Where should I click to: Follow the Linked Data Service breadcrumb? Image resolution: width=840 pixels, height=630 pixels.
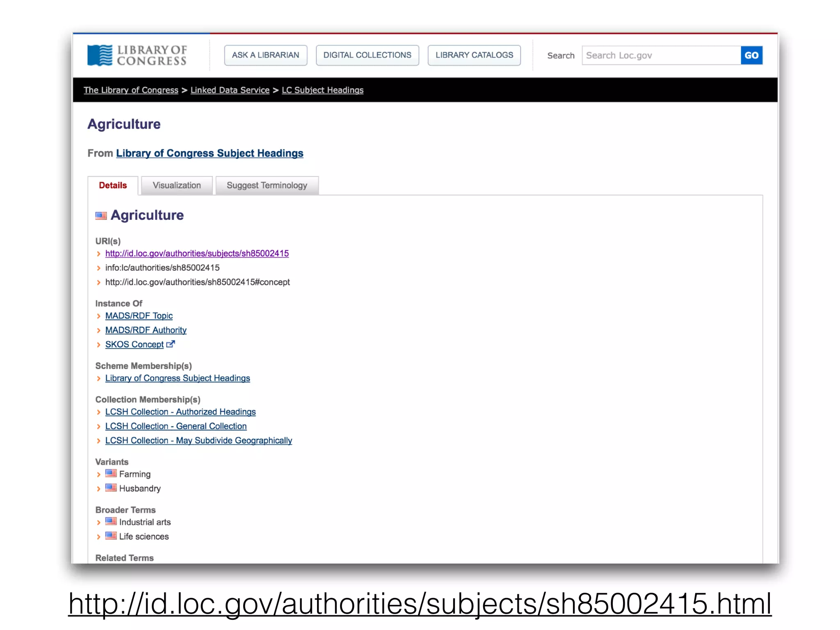pos(230,90)
